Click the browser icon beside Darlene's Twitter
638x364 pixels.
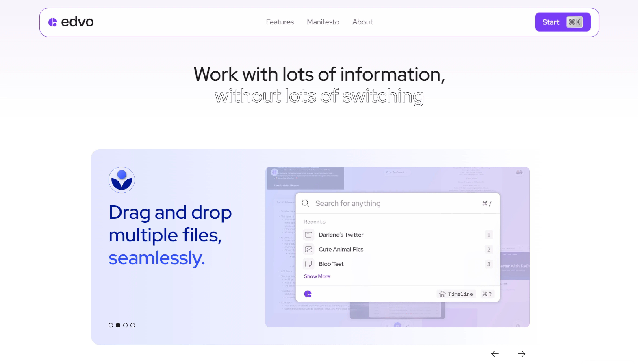point(308,235)
